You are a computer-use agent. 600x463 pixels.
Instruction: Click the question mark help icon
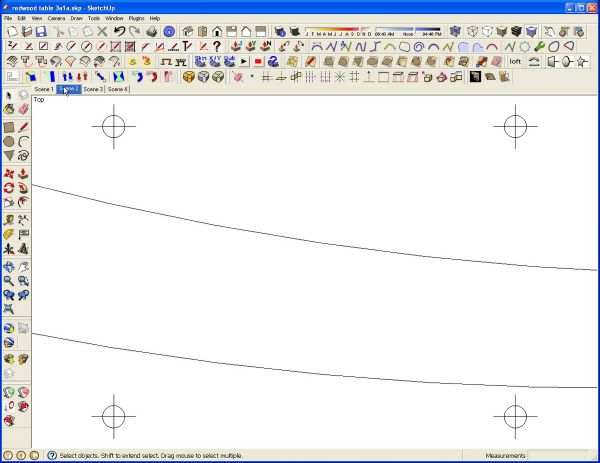click(x=217, y=47)
